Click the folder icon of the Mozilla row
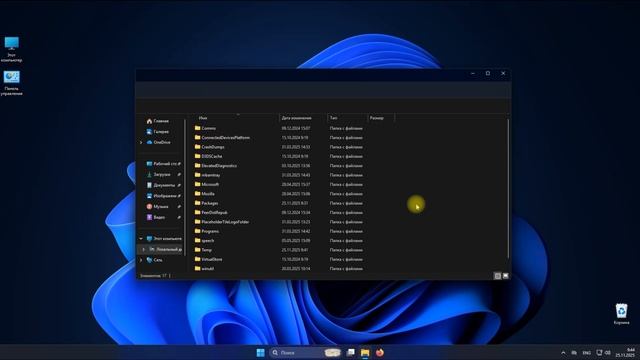The width and height of the screenshot is (640, 360). [198, 193]
